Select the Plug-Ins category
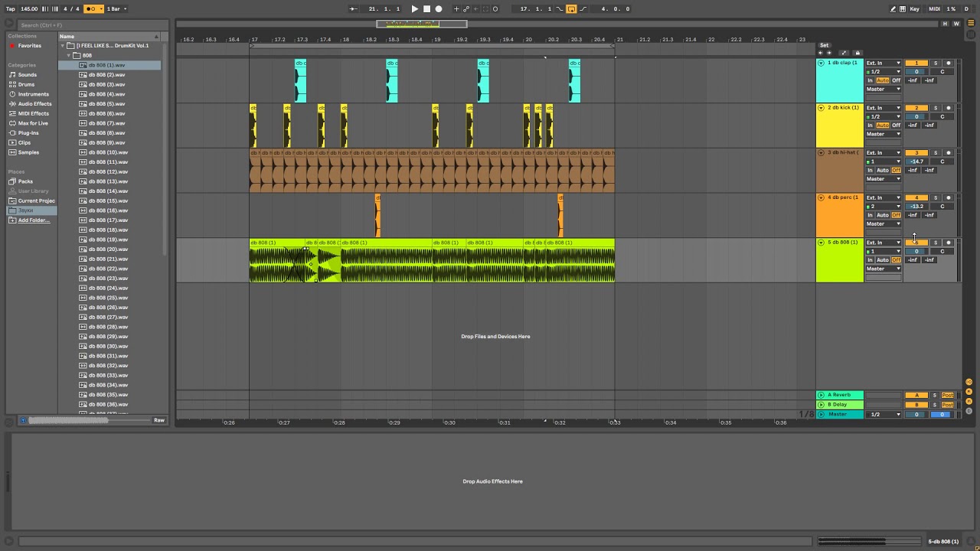The image size is (980, 551). (x=29, y=133)
